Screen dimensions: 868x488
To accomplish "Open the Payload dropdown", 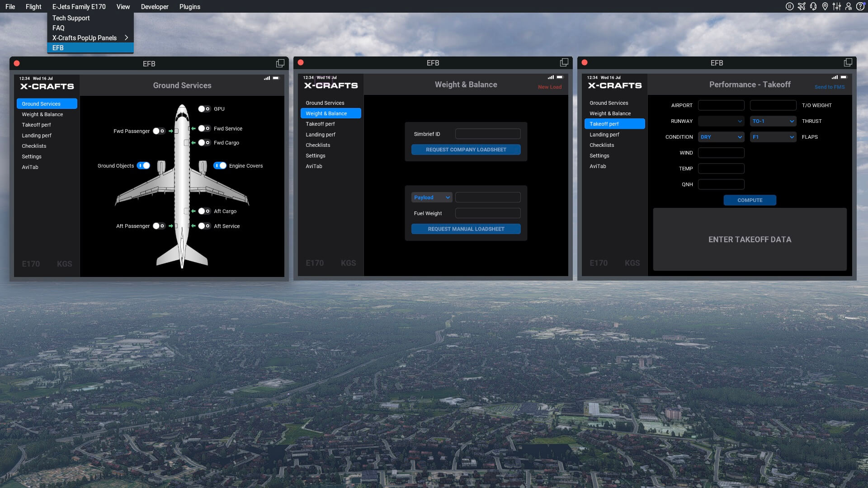I will point(432,197).
